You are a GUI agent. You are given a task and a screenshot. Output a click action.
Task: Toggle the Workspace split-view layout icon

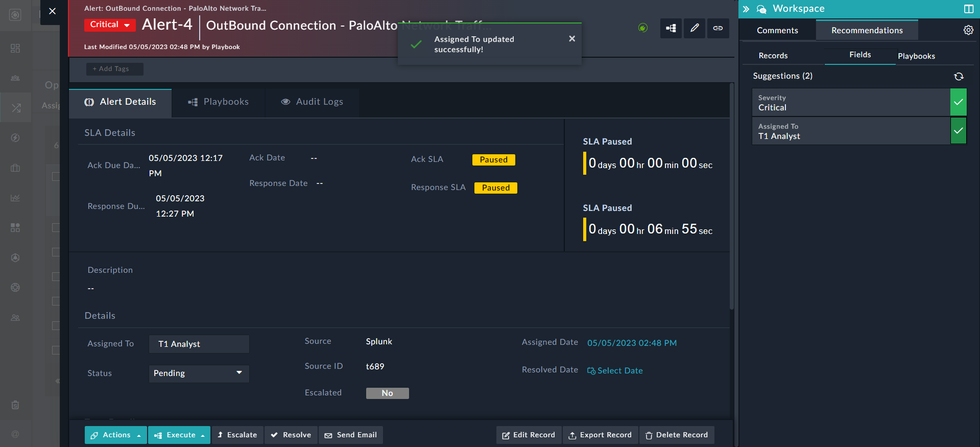pos(968,9)
